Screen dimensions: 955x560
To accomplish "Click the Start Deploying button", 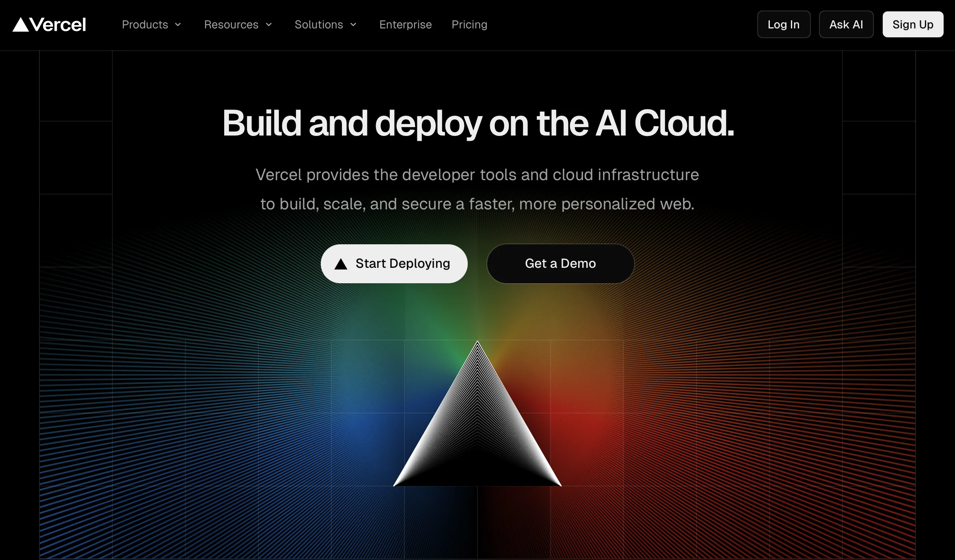I will [402, 264].
